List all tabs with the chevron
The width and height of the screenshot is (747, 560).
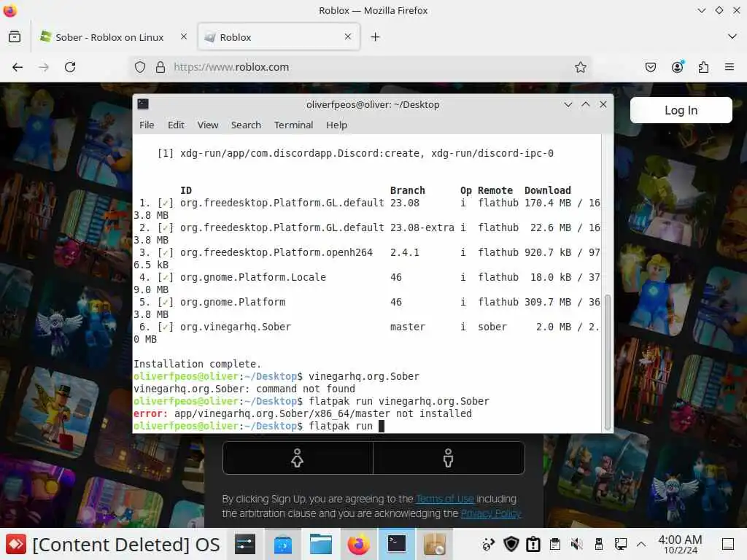coord(732,36)
